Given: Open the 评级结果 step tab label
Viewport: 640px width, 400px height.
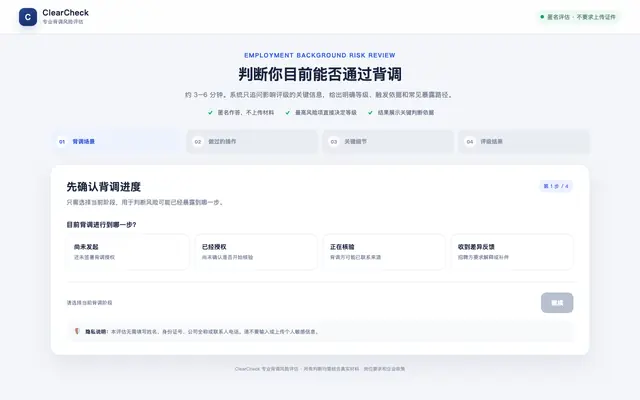Looking at the screenshot, I should coord(491,142).
